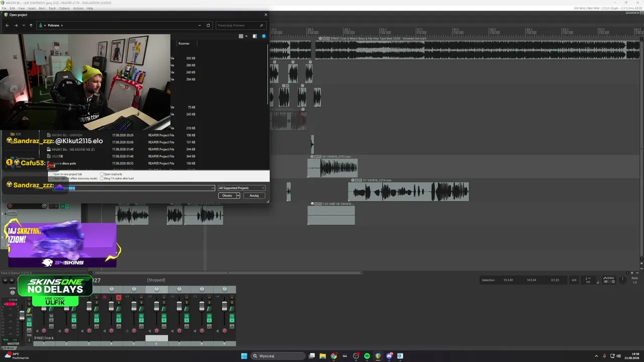Enable Open in new project tab checkbox
The width and height of the screenshot is (644, 362).
(x=51, y=174)
